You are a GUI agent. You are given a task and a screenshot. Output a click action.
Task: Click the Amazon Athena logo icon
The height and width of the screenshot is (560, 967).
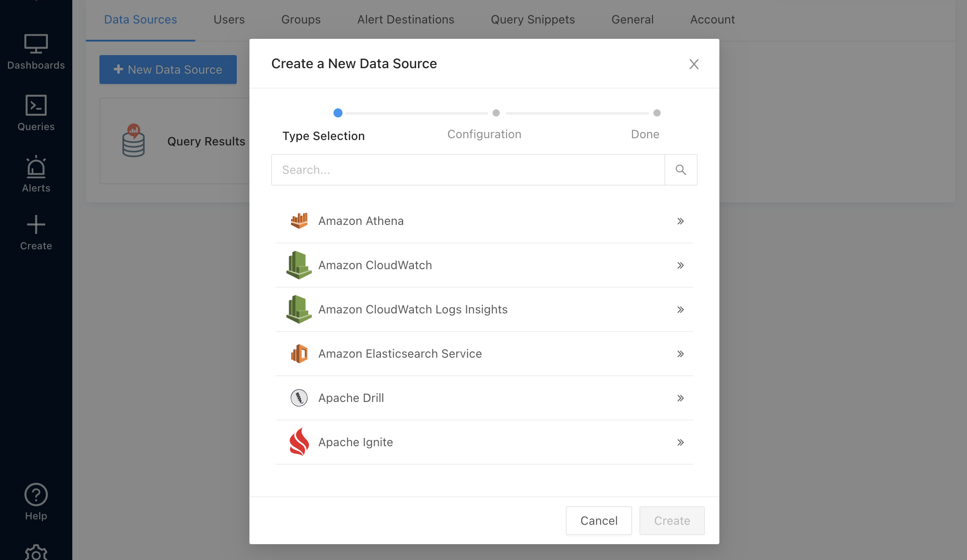pos(299,221)
